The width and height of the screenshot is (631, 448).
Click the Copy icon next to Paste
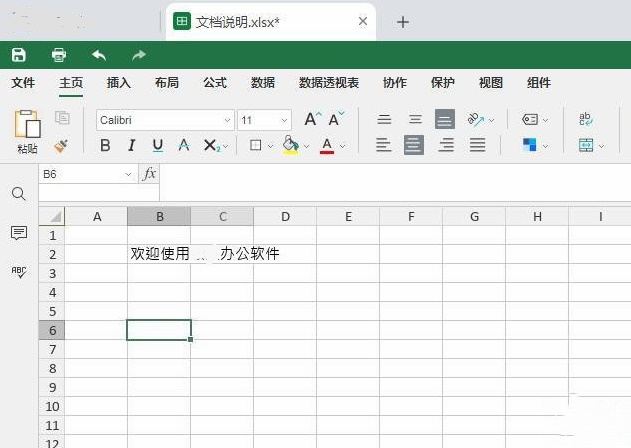click(x=62, y=118)
